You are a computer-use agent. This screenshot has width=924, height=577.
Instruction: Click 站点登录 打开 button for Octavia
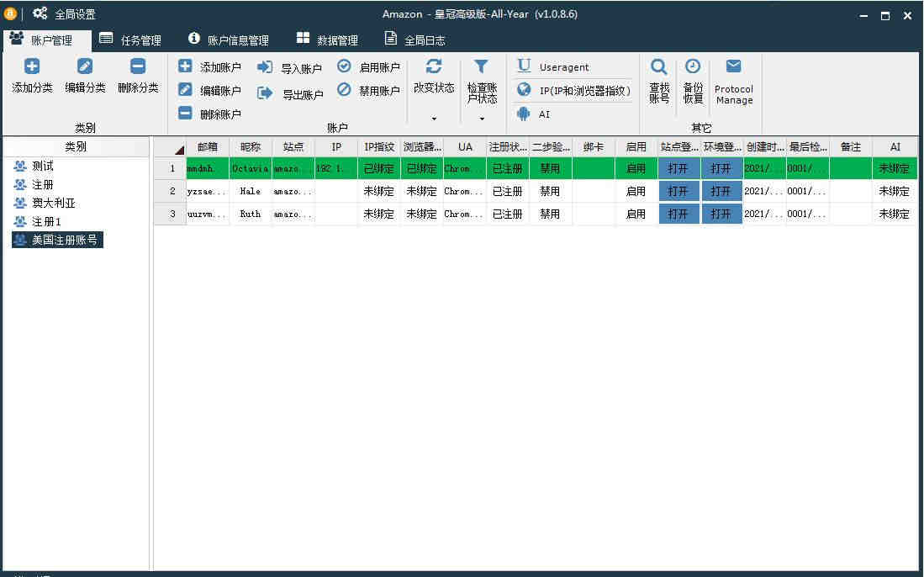click(x=678, y=168)
